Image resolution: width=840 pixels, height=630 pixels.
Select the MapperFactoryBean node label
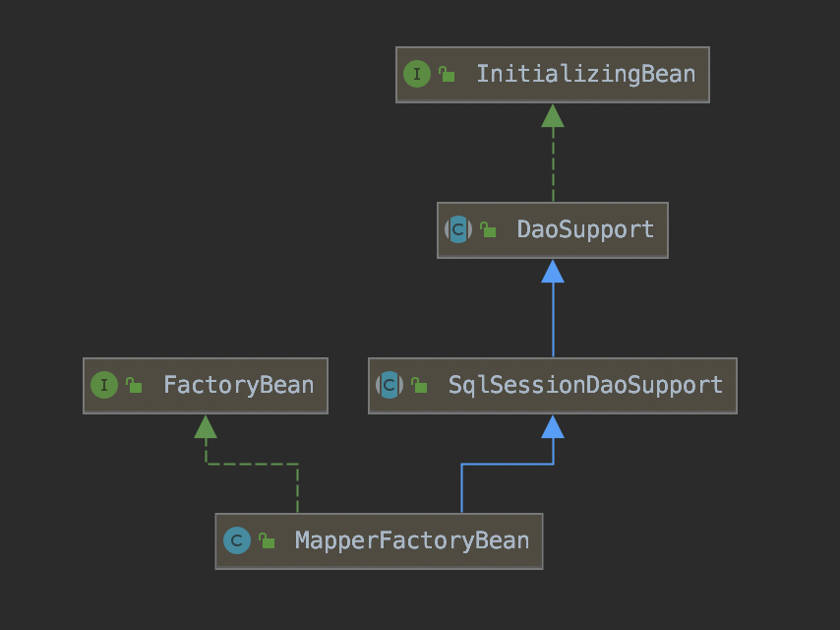tap(411, 540)
